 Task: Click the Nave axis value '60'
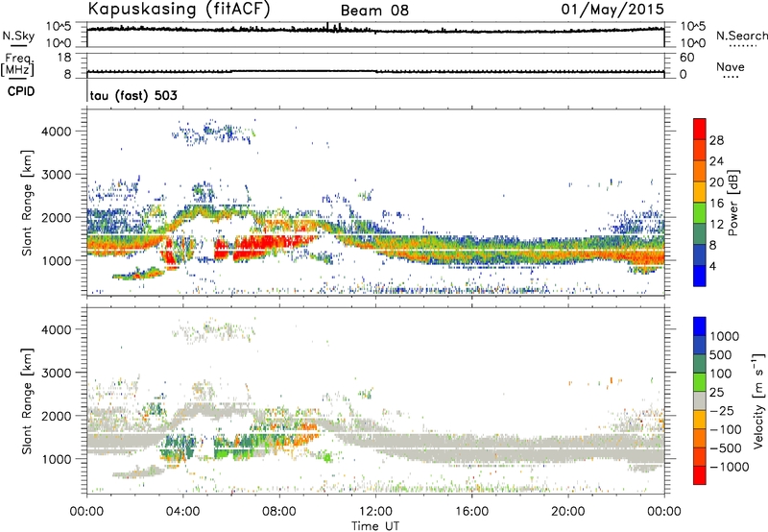pos(686,58)
